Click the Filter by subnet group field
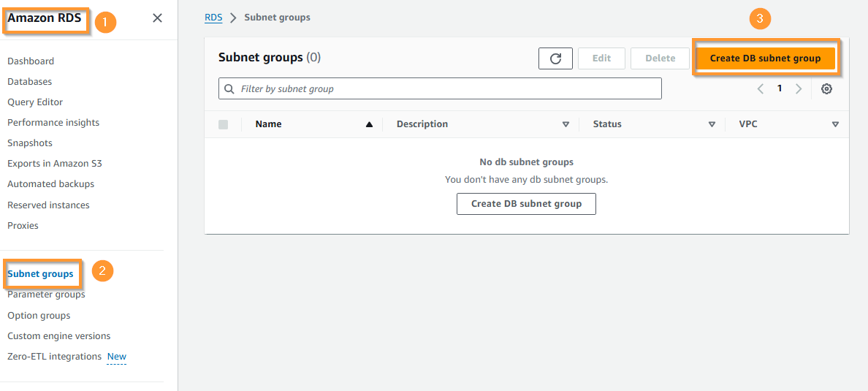Image resolution: width=868 pixels, height=391 pixels. tap(446, 89)
